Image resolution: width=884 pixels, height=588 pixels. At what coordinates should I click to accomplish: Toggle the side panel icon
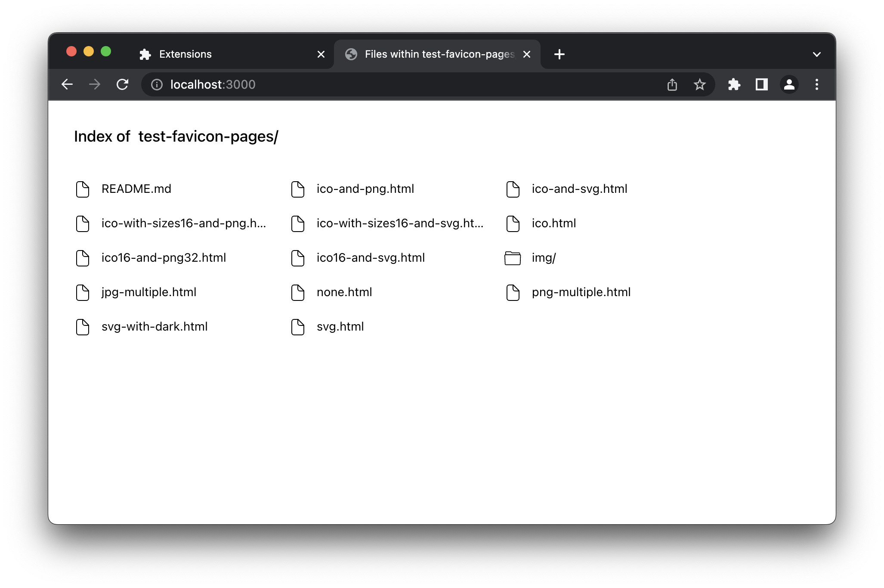[x=761, y=84]
